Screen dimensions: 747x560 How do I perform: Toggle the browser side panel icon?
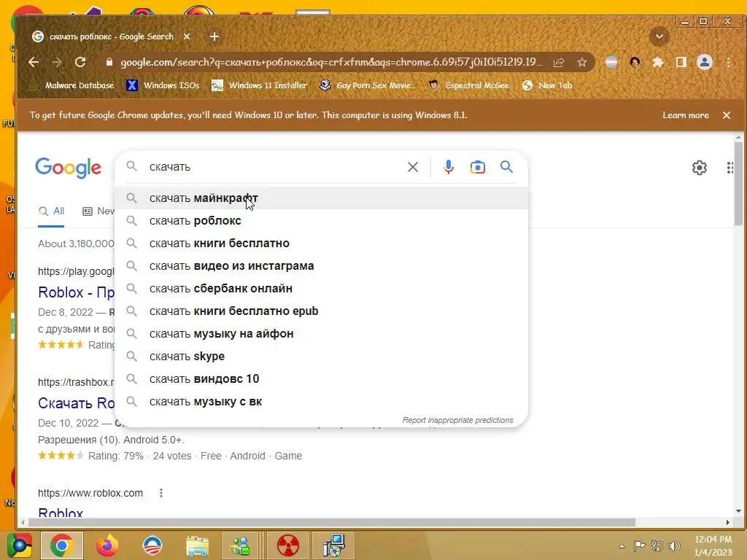point(681,63)
